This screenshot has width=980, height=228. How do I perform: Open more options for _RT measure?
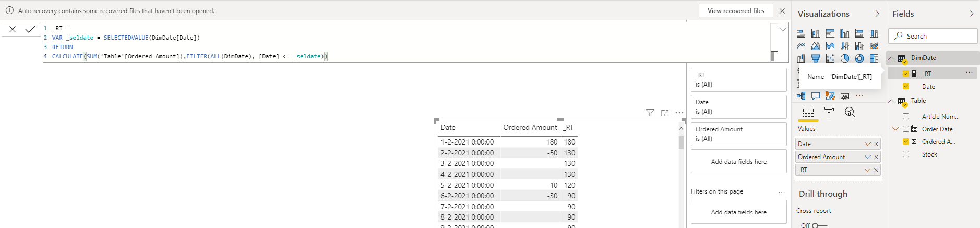click(969, 73)
